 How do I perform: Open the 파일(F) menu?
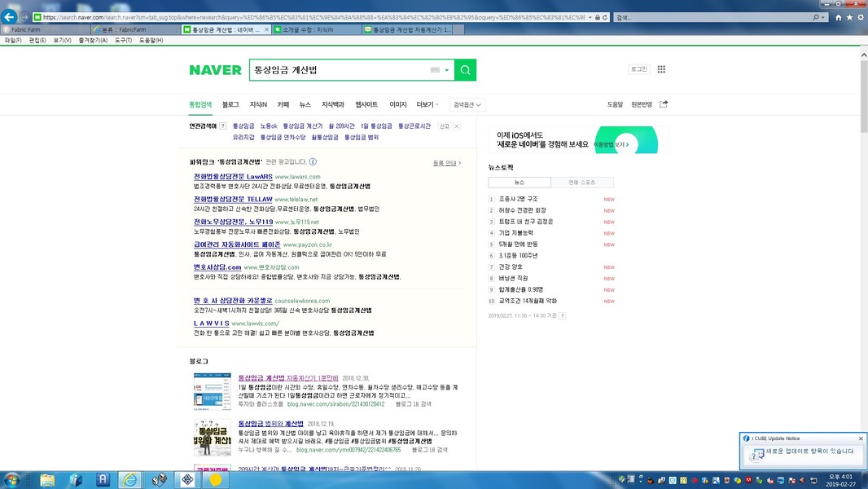13,41
